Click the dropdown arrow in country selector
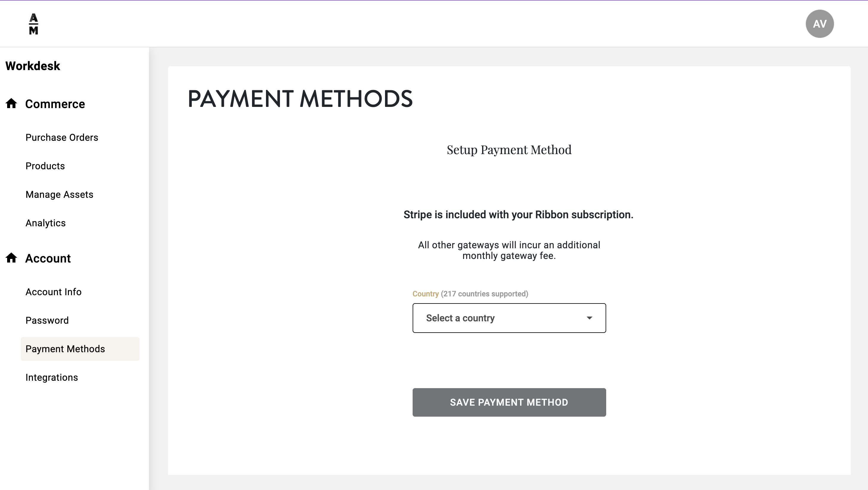 coord(589,318)
